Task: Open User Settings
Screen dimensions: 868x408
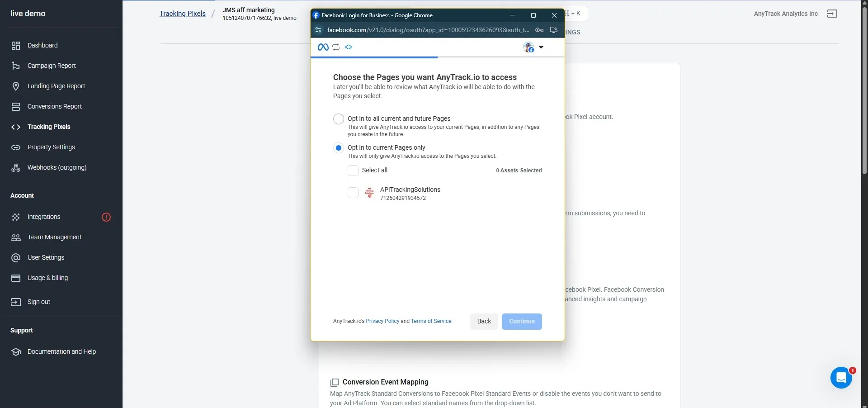Action: tap(46, 257)
